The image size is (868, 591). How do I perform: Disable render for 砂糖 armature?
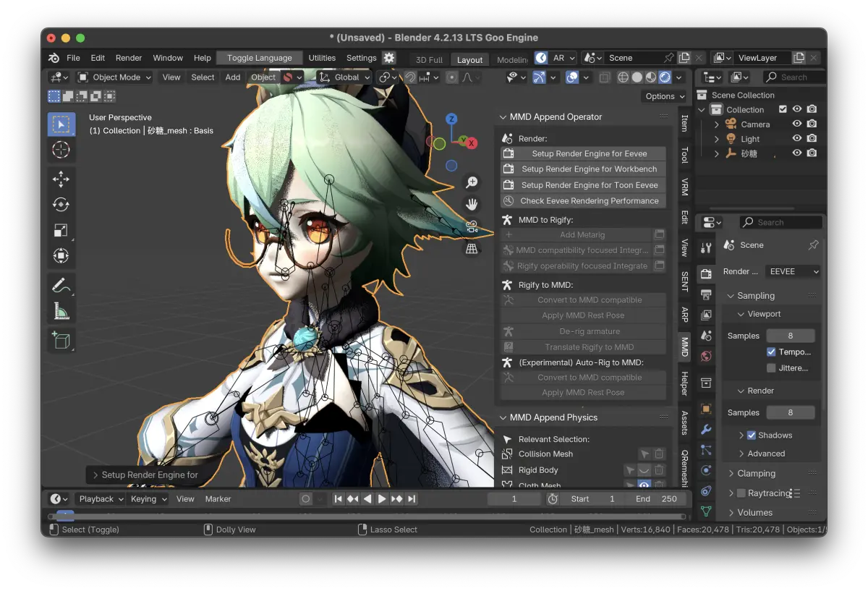812,153
